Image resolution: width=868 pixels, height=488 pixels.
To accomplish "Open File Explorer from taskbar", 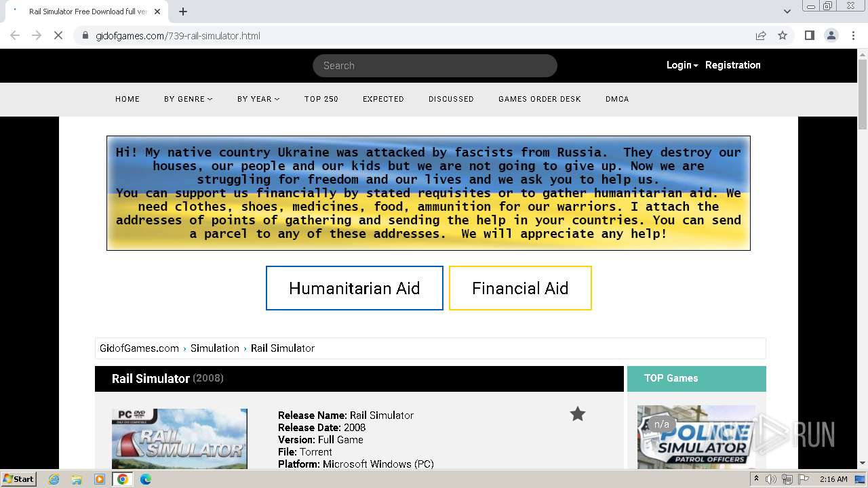I will (x=77, y=479).
